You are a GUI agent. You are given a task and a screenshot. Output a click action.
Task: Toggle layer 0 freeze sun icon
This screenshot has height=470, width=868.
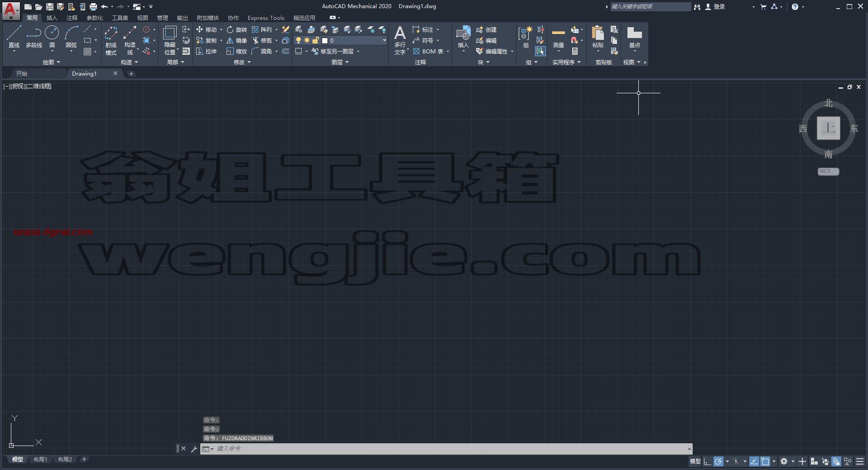tap(307, 40)
